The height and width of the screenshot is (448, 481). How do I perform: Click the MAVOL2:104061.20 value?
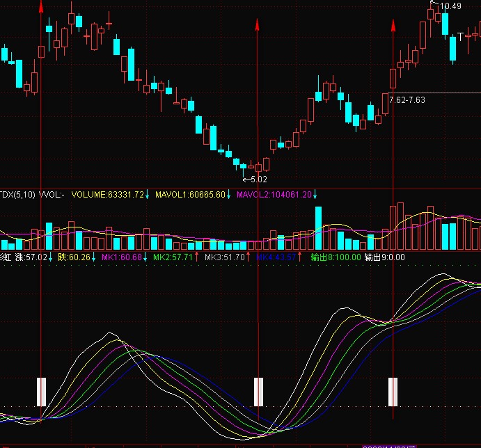pyautogui.click(x=274, y=195)
